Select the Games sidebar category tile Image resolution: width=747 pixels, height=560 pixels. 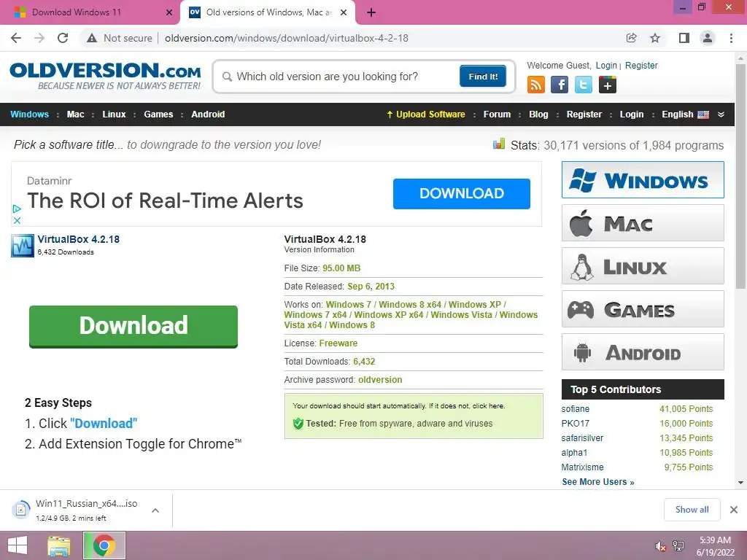(643, 309)
